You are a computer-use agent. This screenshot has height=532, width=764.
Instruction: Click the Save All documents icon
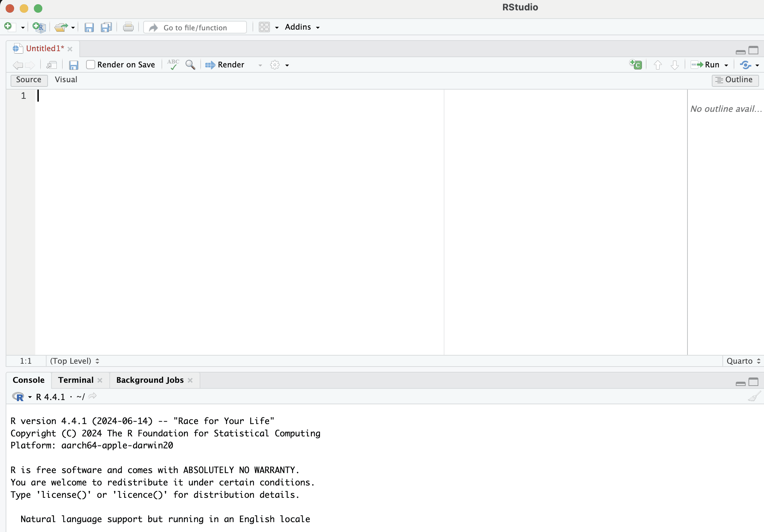[106, 27]
